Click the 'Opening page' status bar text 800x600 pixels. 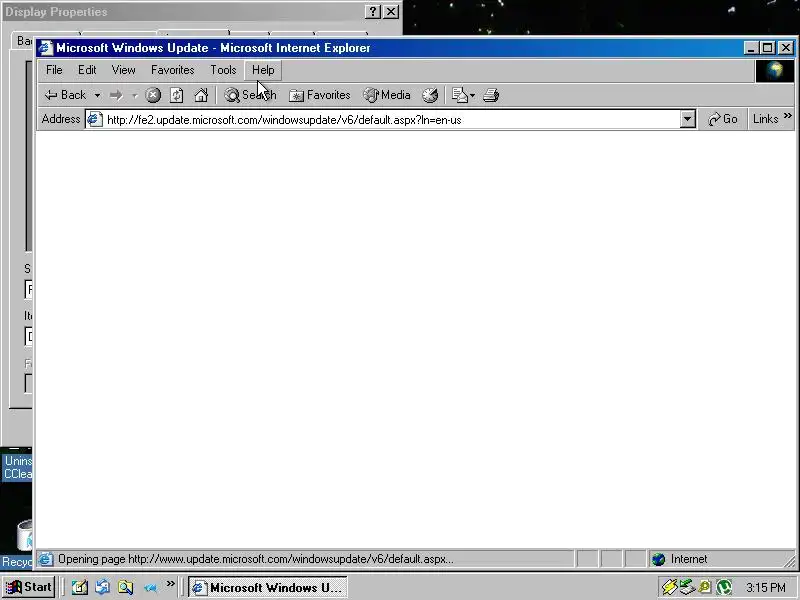[256, 559]
